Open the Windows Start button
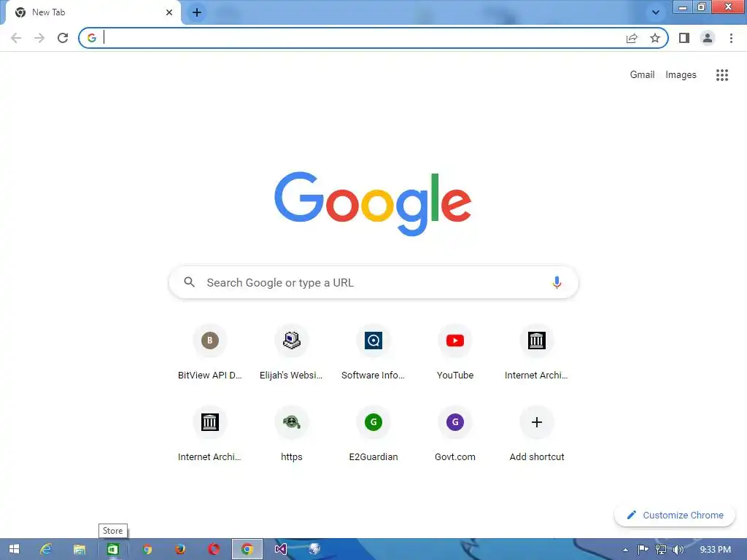The height and width of the screenshot is (560, 747). 15,549
